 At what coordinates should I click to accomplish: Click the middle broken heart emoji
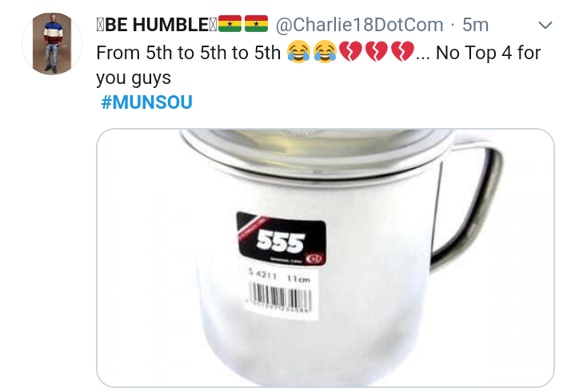(377, 52)
